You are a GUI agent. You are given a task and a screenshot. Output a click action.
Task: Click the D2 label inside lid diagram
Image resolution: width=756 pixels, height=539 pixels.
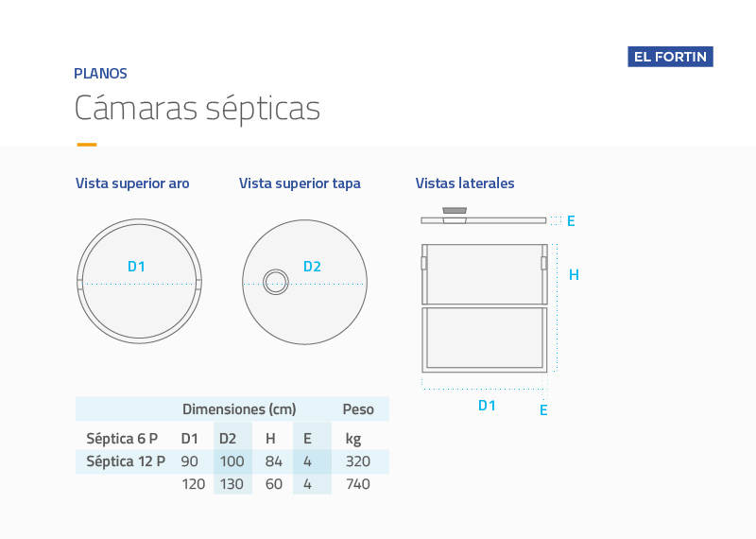312,267
